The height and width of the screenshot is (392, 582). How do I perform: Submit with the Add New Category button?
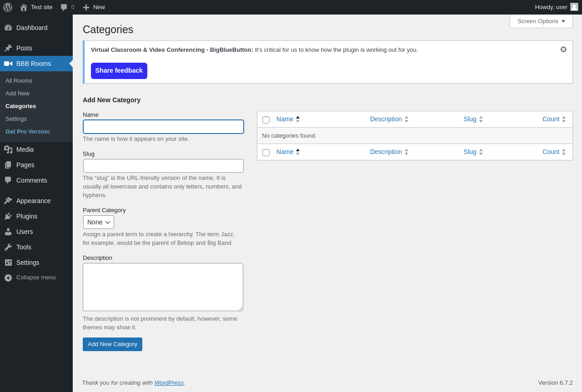[x=112, y=344]
